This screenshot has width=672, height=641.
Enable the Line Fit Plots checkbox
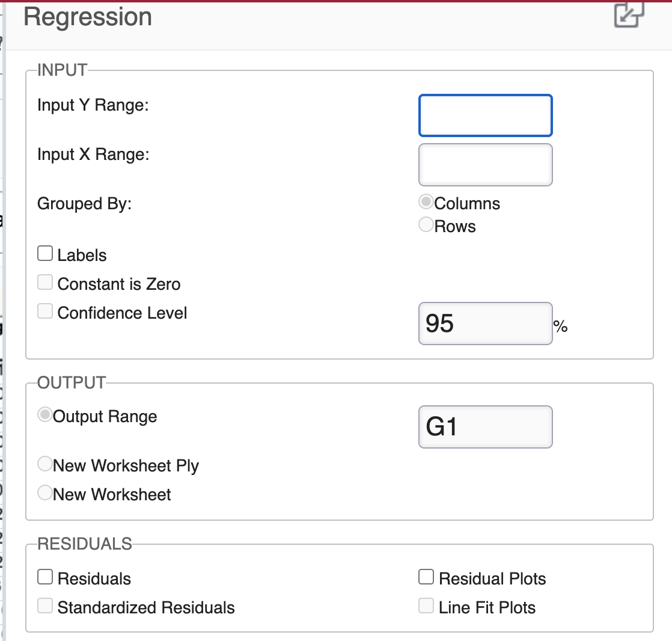pos(427,606)
